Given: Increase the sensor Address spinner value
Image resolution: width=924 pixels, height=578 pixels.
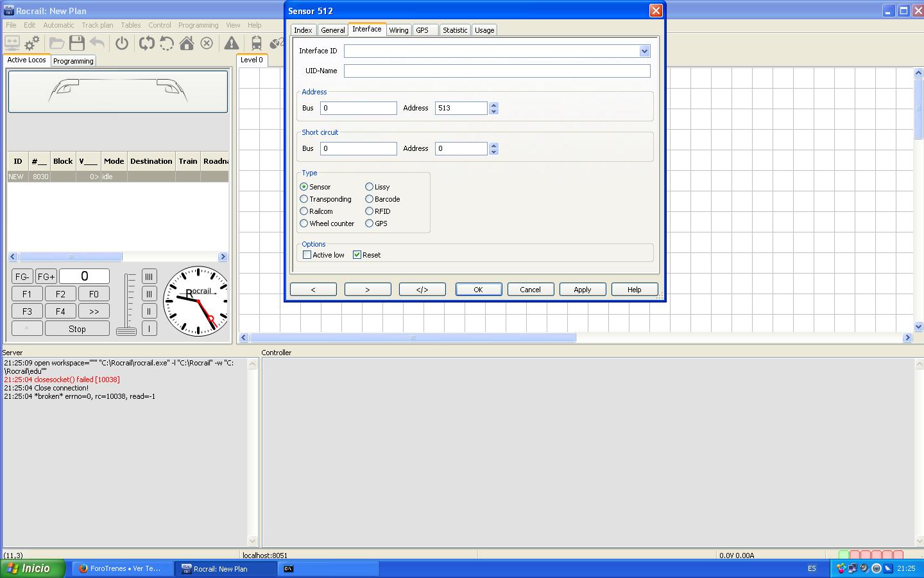Looking at the screenshot, I should (493, 105).
